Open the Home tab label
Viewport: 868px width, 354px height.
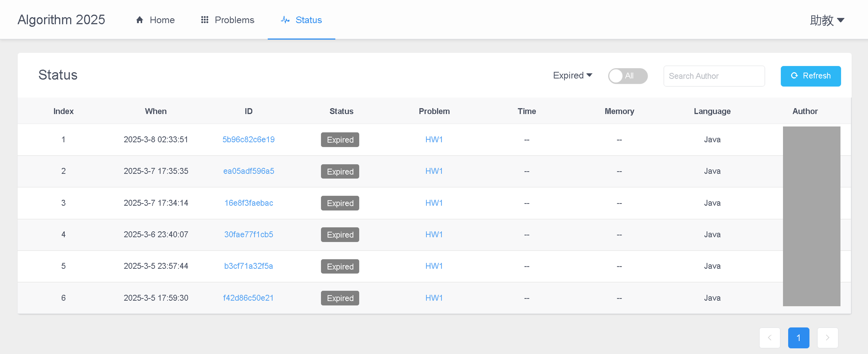(162, 20)
